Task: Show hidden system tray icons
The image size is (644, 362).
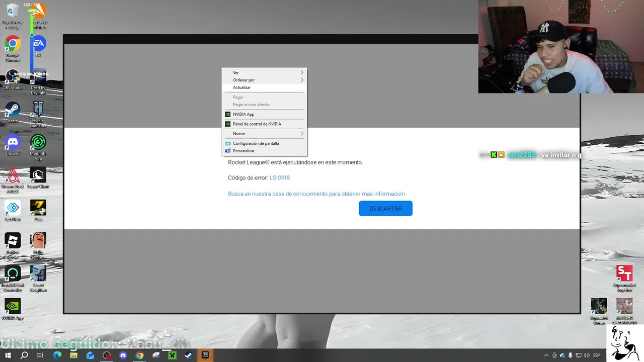Action: [546, 355]
